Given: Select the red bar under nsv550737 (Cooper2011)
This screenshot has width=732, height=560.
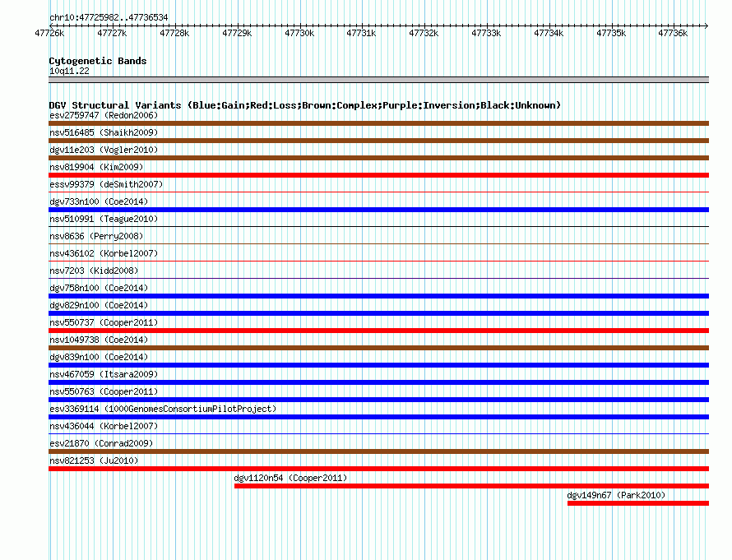Looking at the screenshot, I should pos(378,331).
